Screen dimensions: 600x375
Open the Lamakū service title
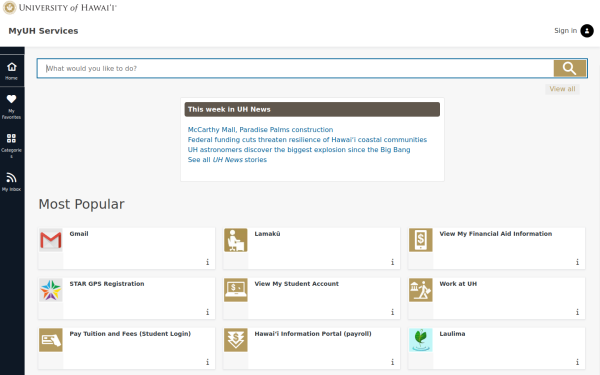pyautogui.click(x=267, y=234)
